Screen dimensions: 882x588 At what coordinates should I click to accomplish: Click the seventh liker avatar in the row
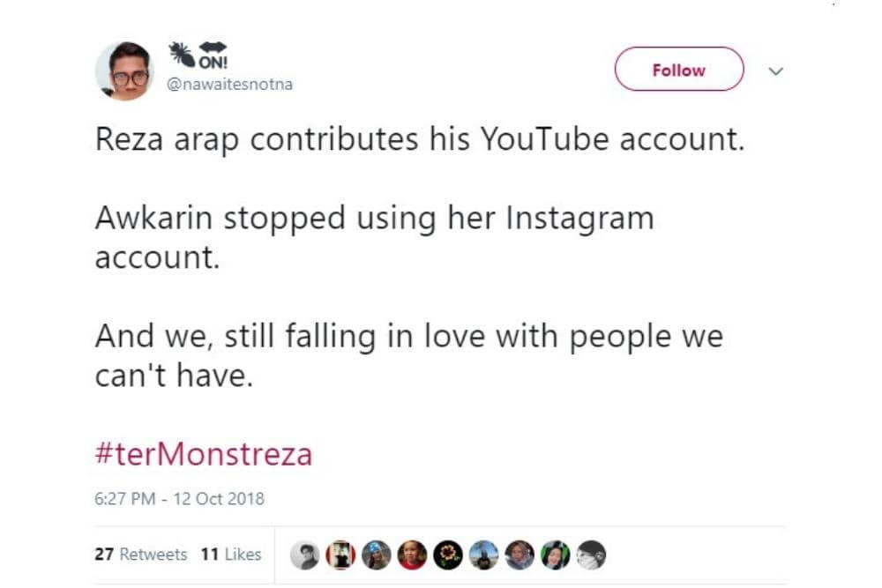tap(519, 555)
